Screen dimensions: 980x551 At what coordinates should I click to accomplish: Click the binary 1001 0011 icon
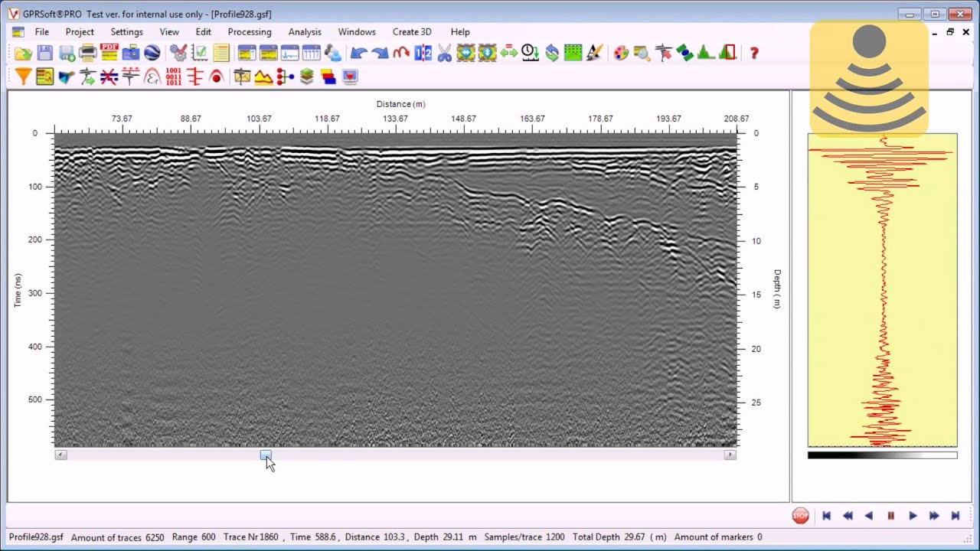click(x=174, y=77)
